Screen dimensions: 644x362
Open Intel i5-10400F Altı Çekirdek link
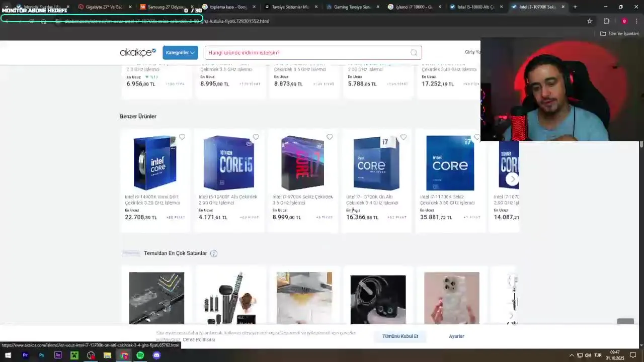228,200
